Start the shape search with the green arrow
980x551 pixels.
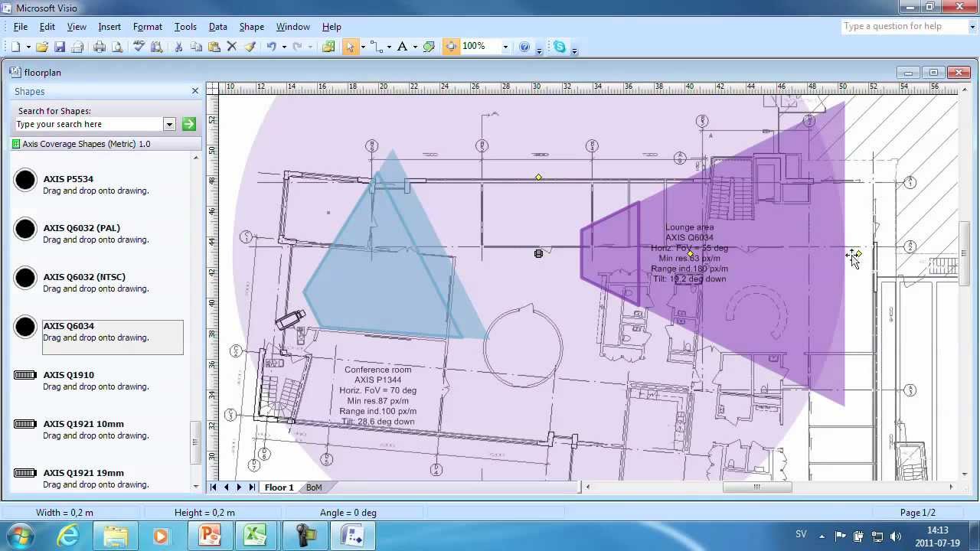[189, 124]
